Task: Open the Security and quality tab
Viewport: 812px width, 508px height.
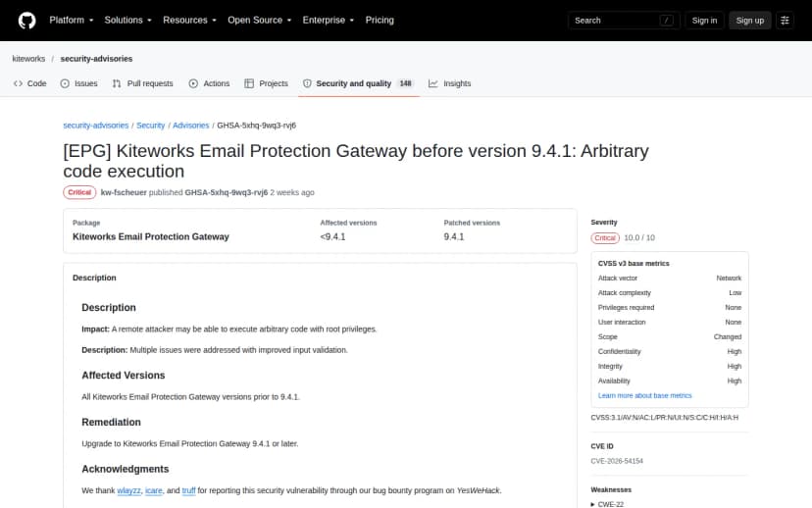Action: pyautogui.click(x=358, y=83)
